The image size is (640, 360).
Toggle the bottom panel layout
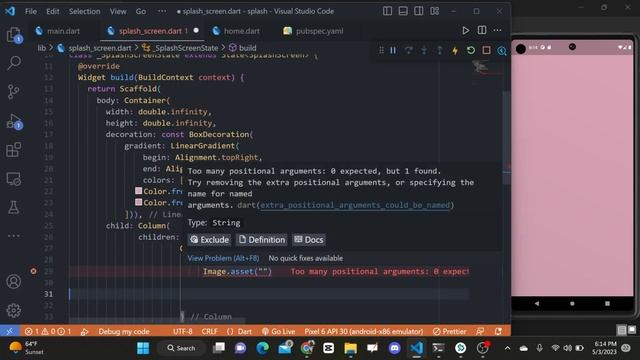403,11
